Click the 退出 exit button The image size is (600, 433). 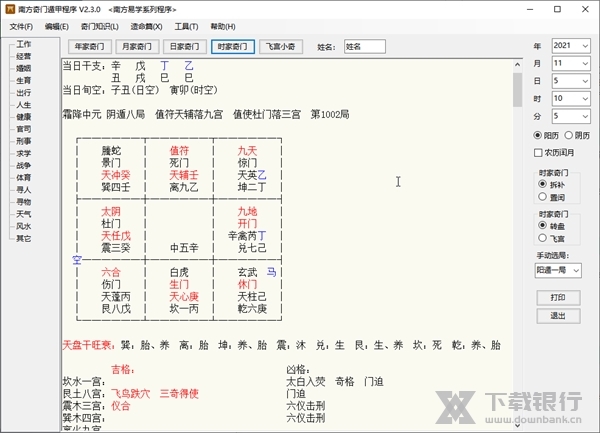click(558, 316)
